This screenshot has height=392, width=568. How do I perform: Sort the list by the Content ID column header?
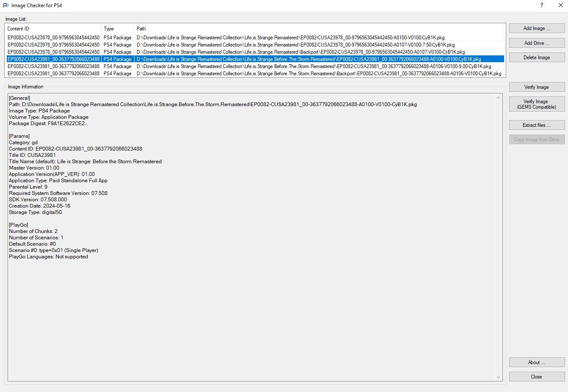pyautogui.click(x=53, y=29)
